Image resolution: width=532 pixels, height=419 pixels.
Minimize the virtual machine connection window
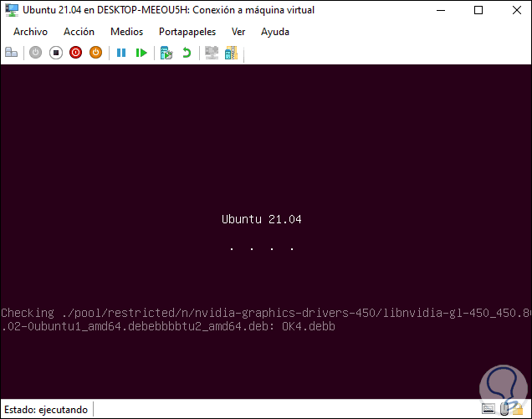(440, 10)
